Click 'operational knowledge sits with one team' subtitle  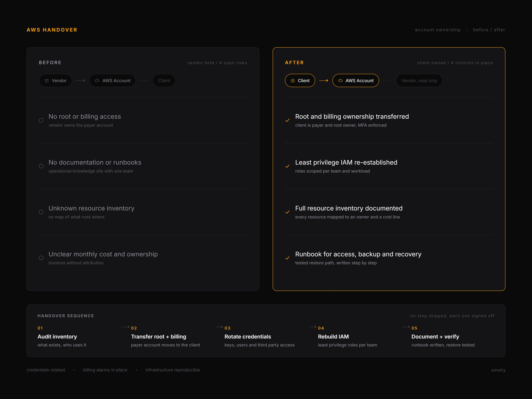tap(91, 171)
